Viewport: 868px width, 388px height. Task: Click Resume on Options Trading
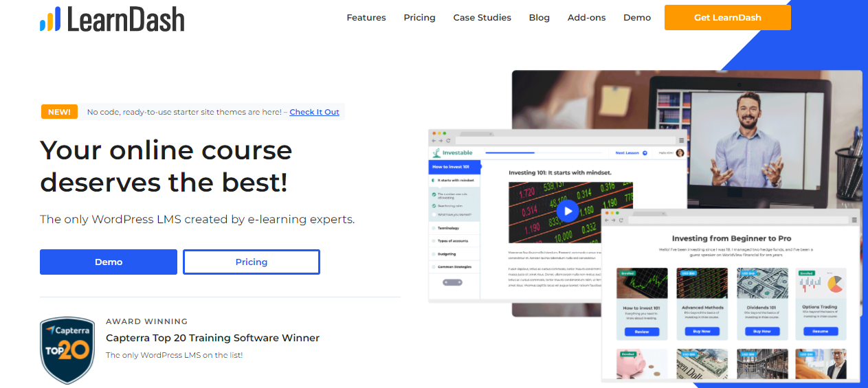tap(821, 332)
